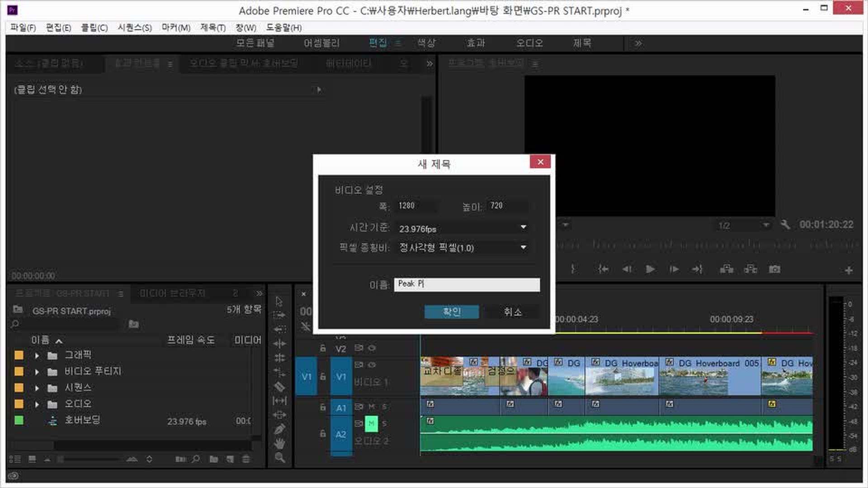Select the Track Select Forward tool
Image resolution: width=868 pixels, height=488 pixels.
(x=279, y=315)
